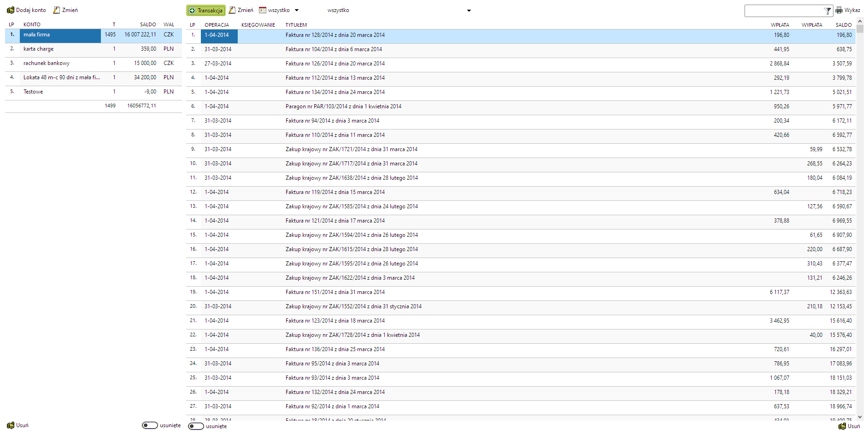Toggle usunięte switch under transactions panel
The width and height of the screenshot is (868, 435).
coord(196,426)
